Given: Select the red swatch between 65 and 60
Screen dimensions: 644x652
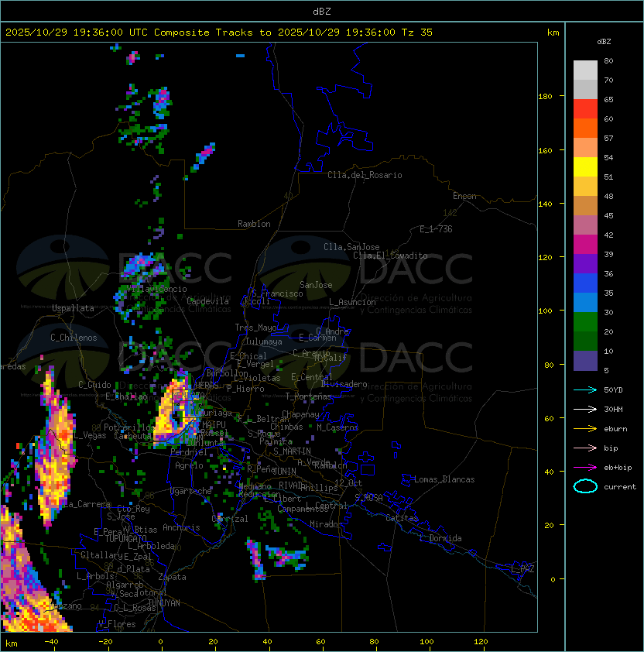Looking at the screenshot, I should pos(585,109).
